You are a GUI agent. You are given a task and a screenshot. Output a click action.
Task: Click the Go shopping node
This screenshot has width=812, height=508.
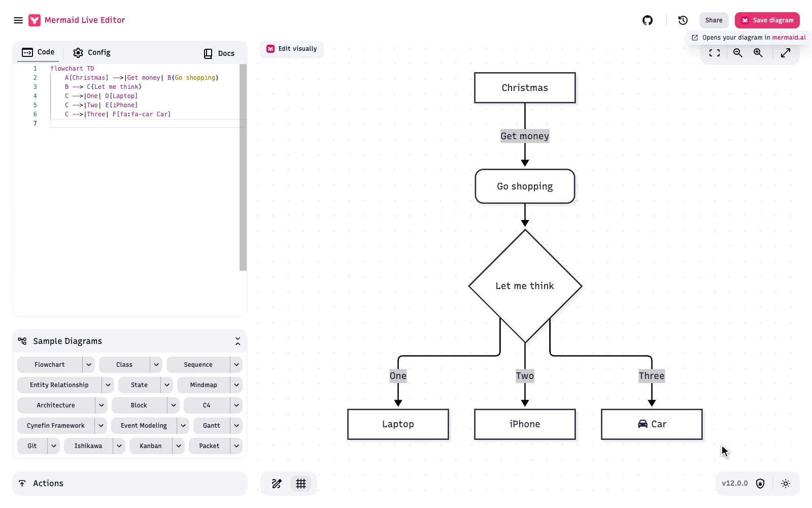click(525, 186)
